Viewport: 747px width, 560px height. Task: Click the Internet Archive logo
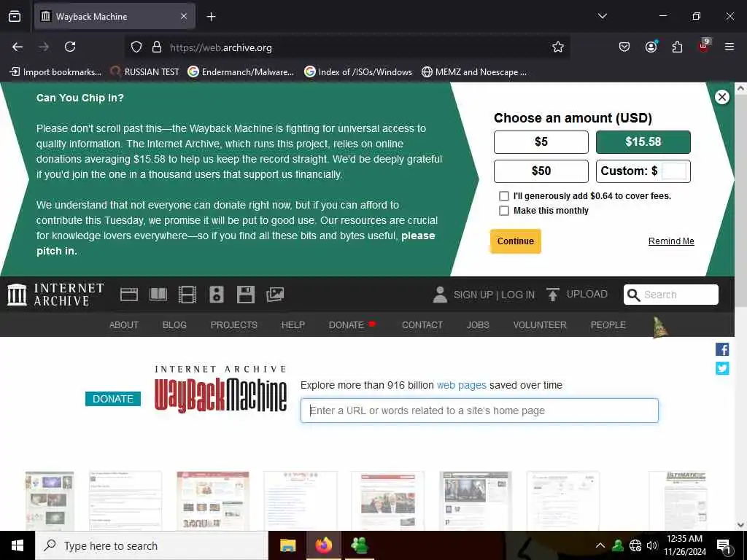55,295
